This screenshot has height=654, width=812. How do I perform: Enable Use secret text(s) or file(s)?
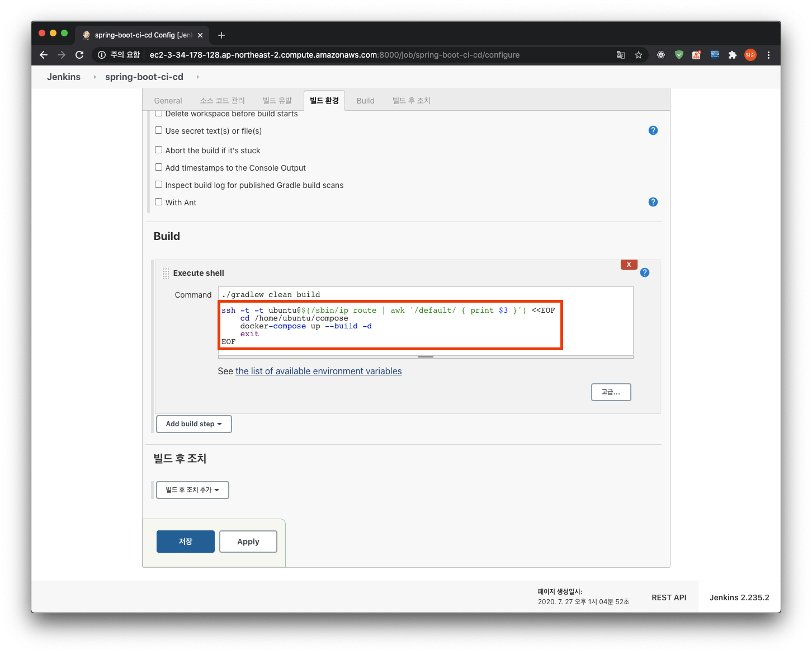[159, 130]
